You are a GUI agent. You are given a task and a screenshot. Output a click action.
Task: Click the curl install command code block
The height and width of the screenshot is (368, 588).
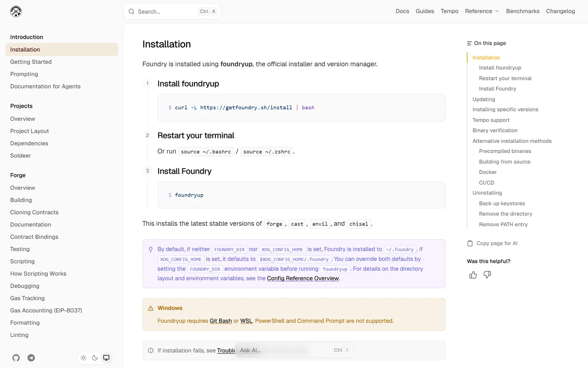pyautogui.click(x=301, y=108)
